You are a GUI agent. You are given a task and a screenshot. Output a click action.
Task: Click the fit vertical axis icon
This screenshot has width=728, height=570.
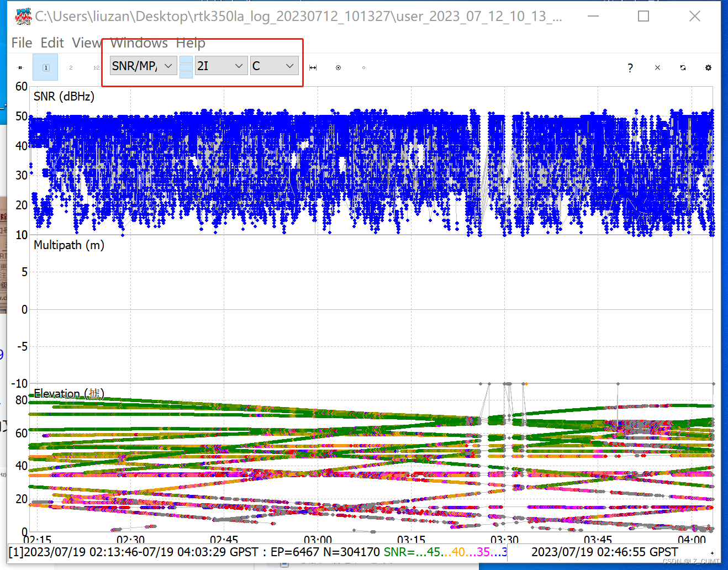pos(20,67)
